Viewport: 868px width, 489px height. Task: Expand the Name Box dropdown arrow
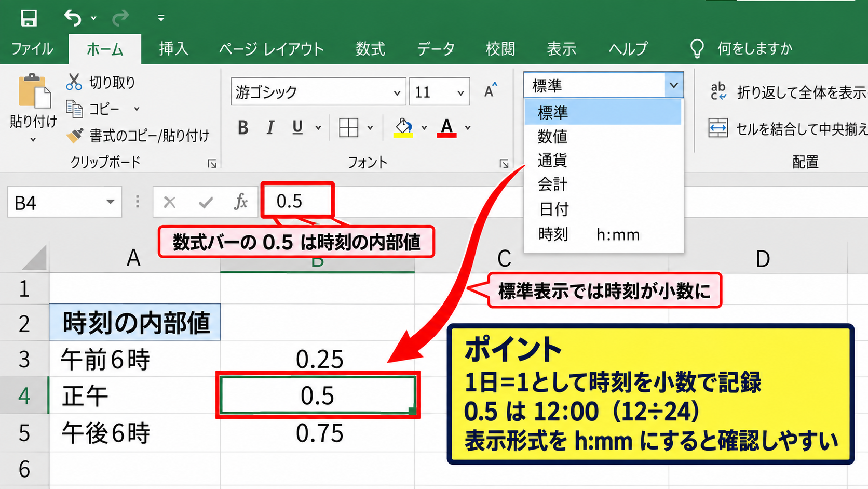click(110, 202)
